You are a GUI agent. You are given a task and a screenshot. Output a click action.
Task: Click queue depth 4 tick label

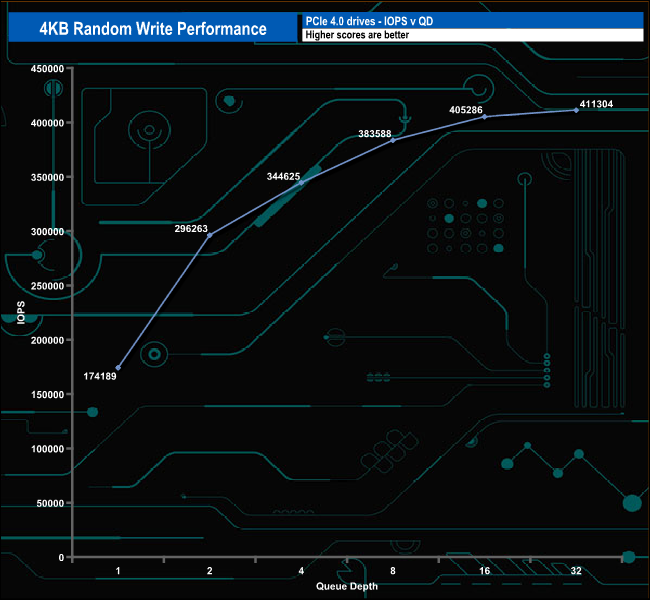301,571
